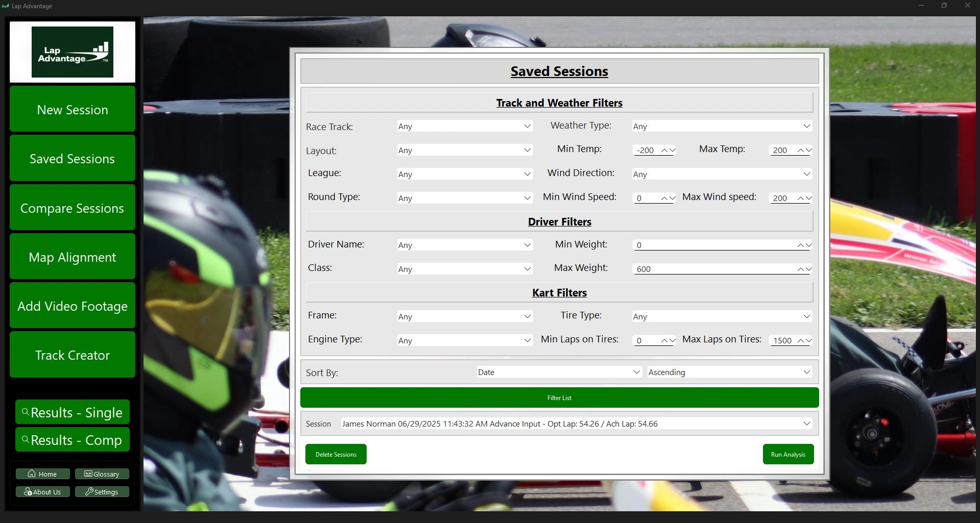The image size is (980, 523).
Task: Click the Filter List button
Action: (x=559, y=398)
